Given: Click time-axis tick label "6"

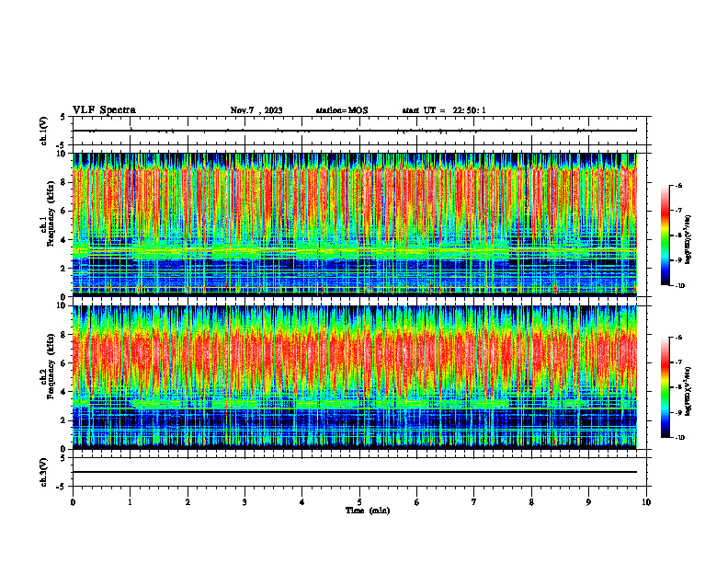Looking at the screenshot, I should pos(417,502).
